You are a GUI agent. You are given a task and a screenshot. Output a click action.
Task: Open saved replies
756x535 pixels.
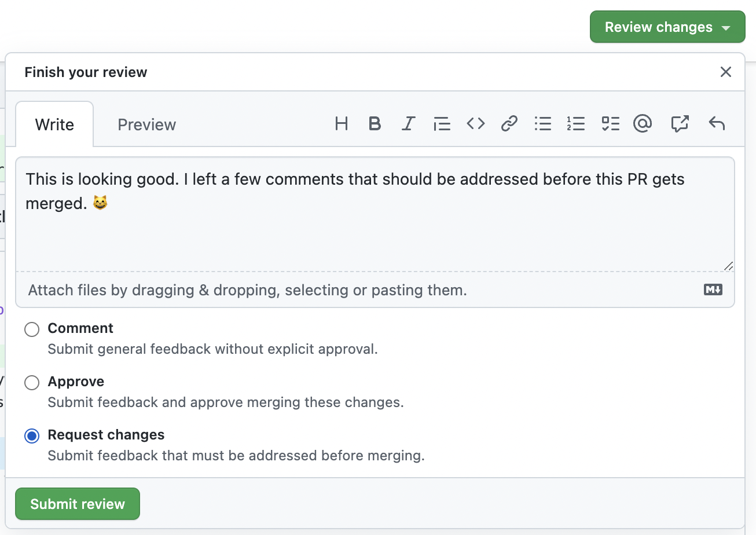pyautogui.click(x=680, y=123)
